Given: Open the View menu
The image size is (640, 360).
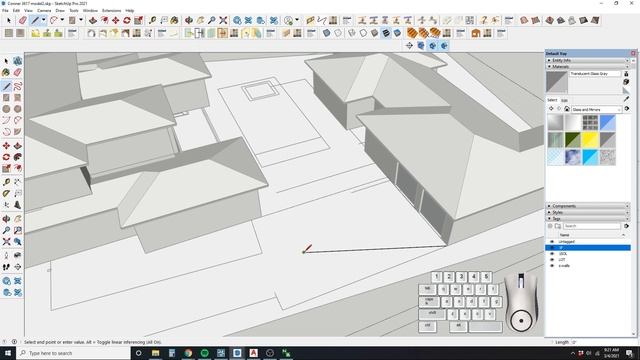Looking at the screenshot, I should pyautogui.click(x=29, y=10).
